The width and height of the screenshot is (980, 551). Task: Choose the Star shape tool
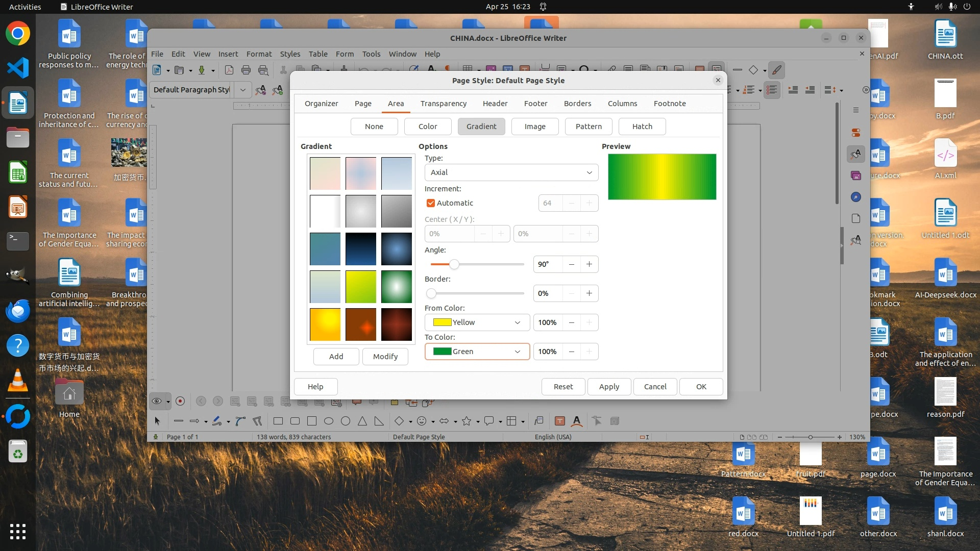(466, 421)
